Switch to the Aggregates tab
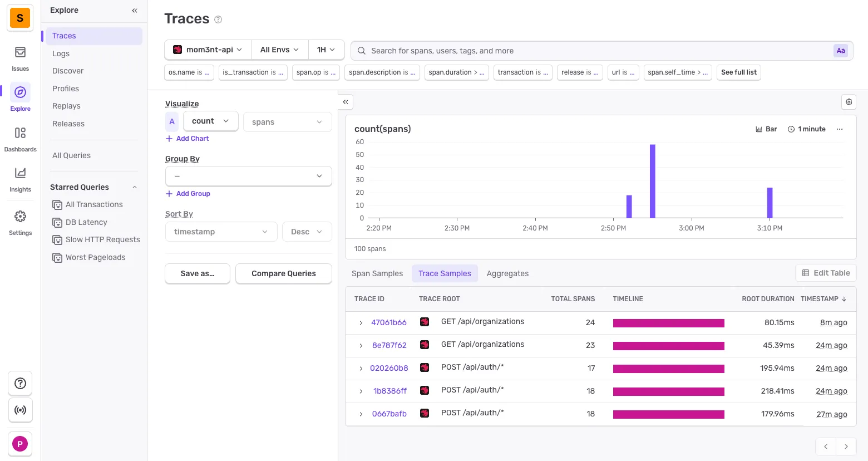The width and height of the screenshot is (868, 461). (x=507, y=273)
